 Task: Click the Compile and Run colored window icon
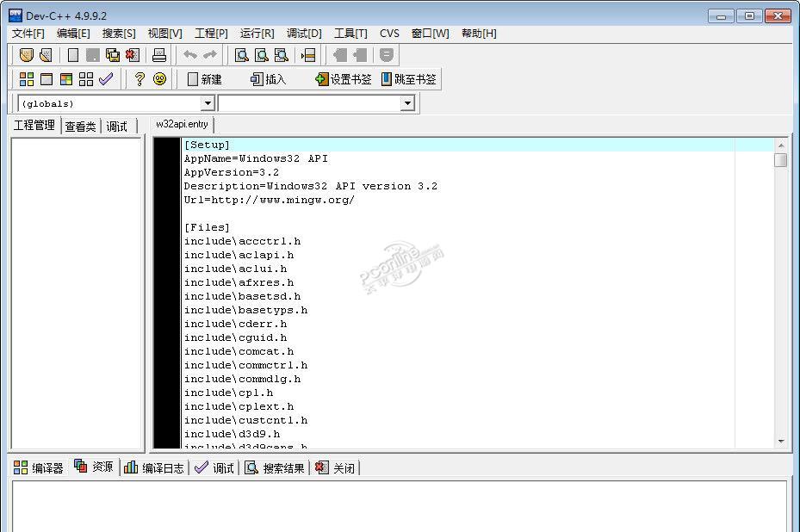point(66,79)
